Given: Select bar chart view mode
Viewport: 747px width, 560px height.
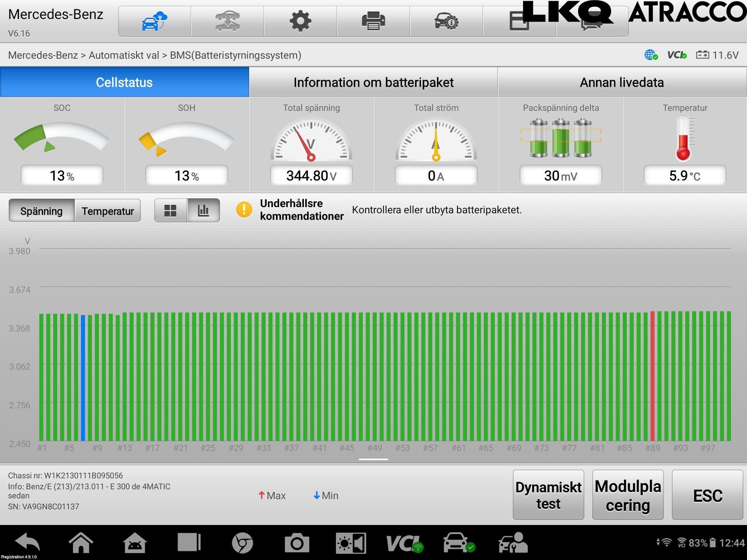Looking at the screenshot, I should click(203, 210).
